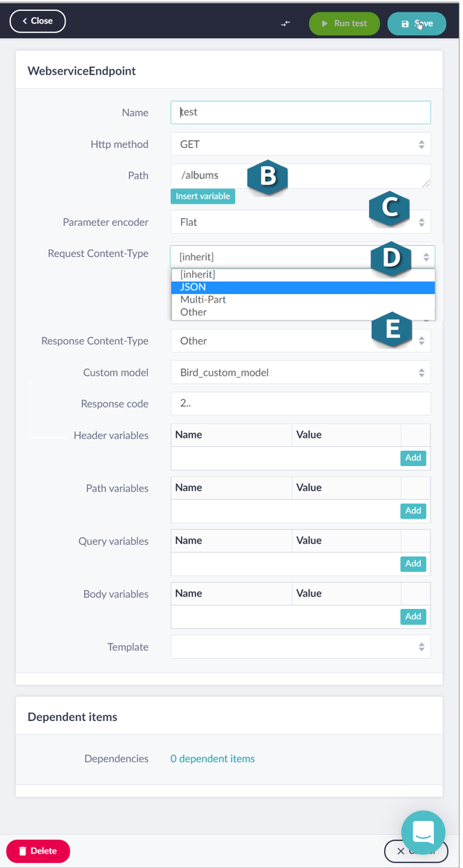Insert variable into the Path field
Screen dimensions: 463x868
point(202,196)
